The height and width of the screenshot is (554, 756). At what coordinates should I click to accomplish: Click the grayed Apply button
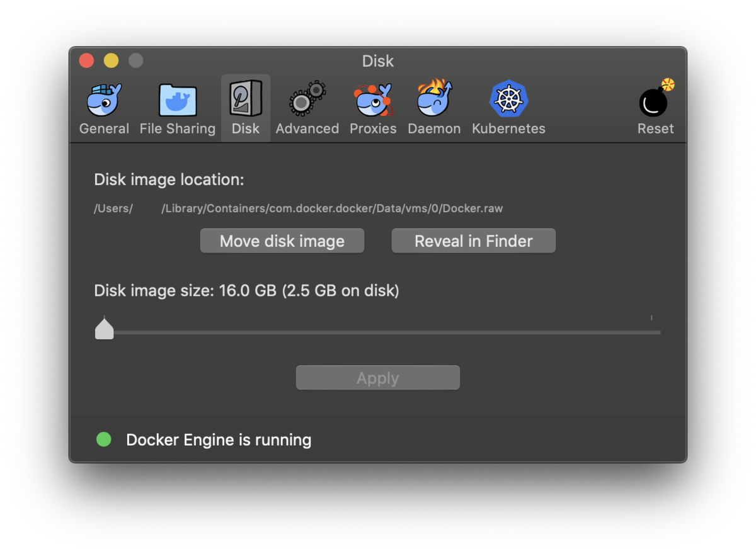pyautogui.click(x=378, y=378)
